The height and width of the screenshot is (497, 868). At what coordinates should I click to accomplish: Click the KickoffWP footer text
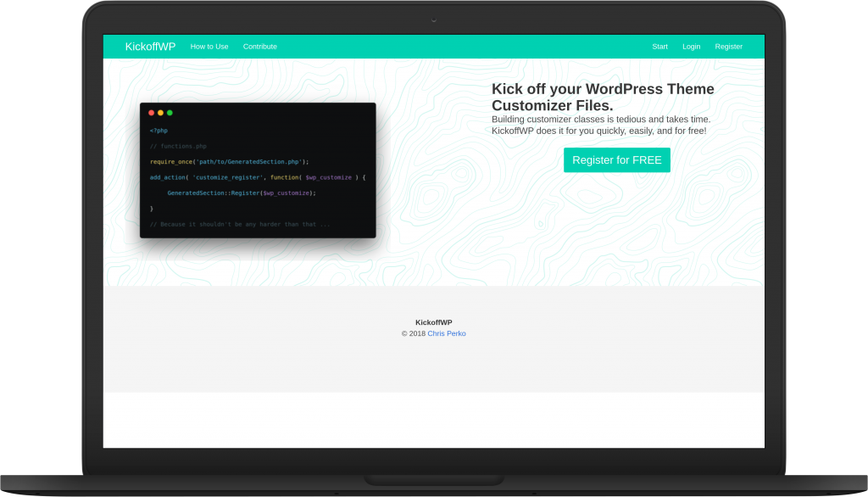[x=433, y=322]
